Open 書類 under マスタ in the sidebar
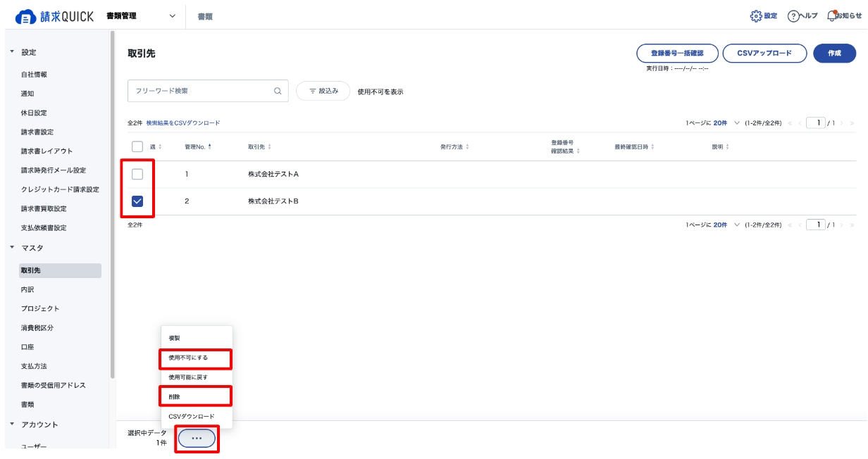The height and width of the screenshot is (459, 868). pyautogui.click(x=27, y=405)
